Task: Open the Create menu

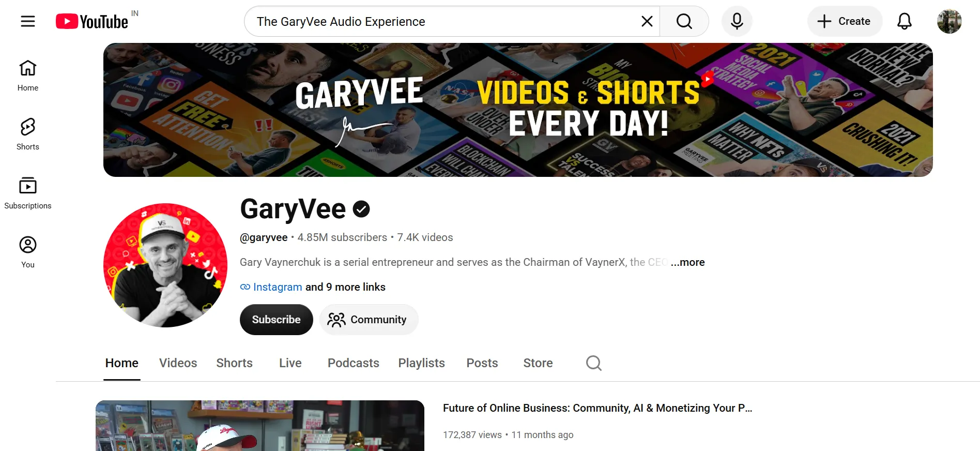Action: 845,21
